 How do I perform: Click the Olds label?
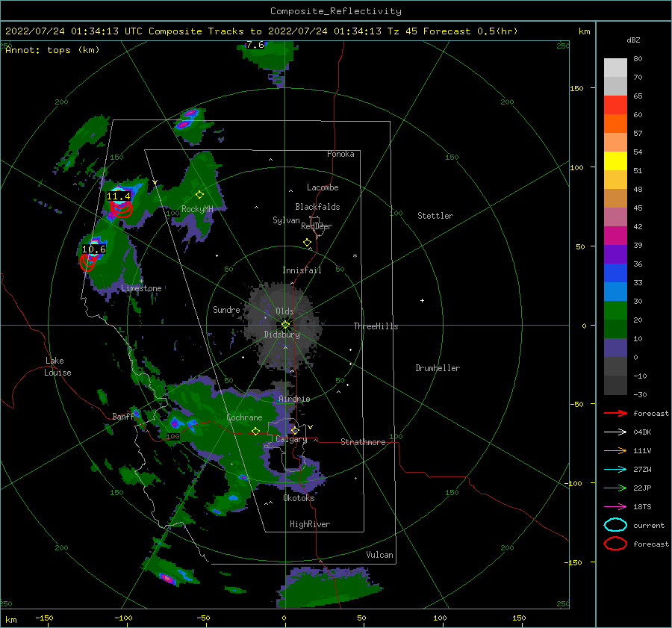[284, 311]
